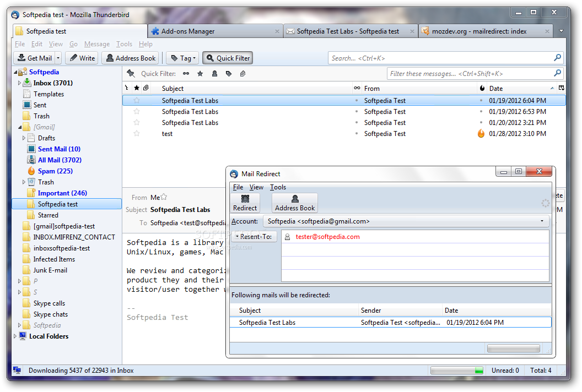Open the column picker icon
The image size is (582, 392).
point(561,88)
